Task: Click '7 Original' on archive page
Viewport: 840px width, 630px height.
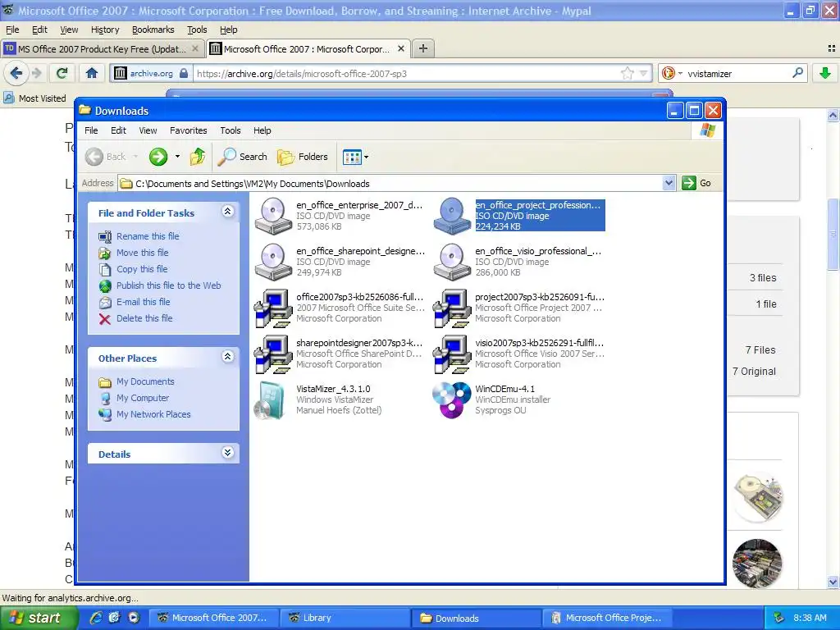Action: coord(754,372)
